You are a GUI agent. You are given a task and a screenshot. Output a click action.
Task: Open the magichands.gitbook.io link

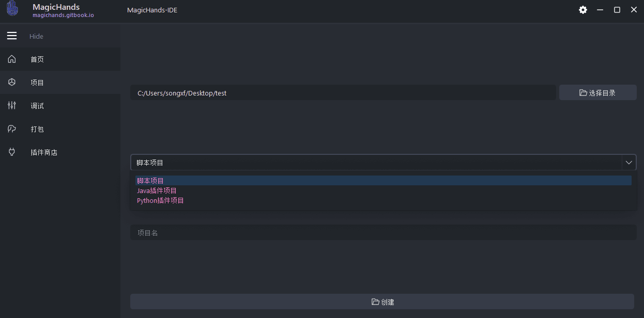[63, 15]
